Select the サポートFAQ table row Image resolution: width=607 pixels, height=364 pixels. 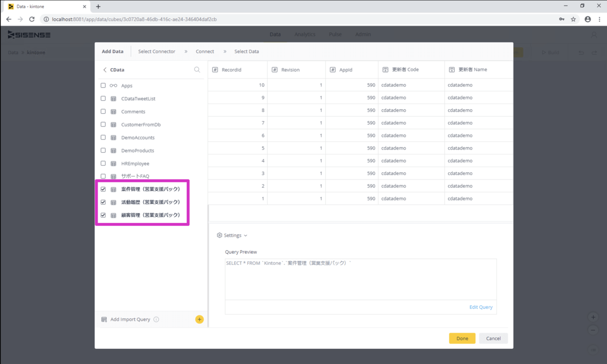tap(151, 176)
